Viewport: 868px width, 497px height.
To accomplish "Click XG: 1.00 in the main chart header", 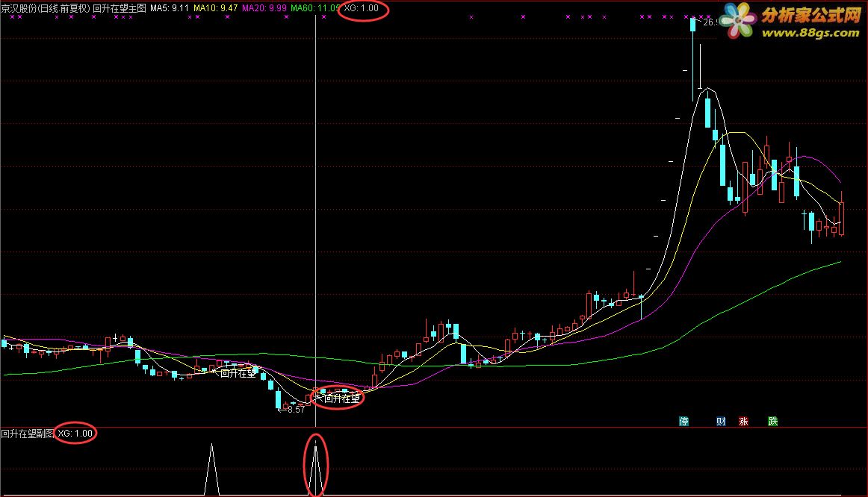I will [x=362, y=8].
